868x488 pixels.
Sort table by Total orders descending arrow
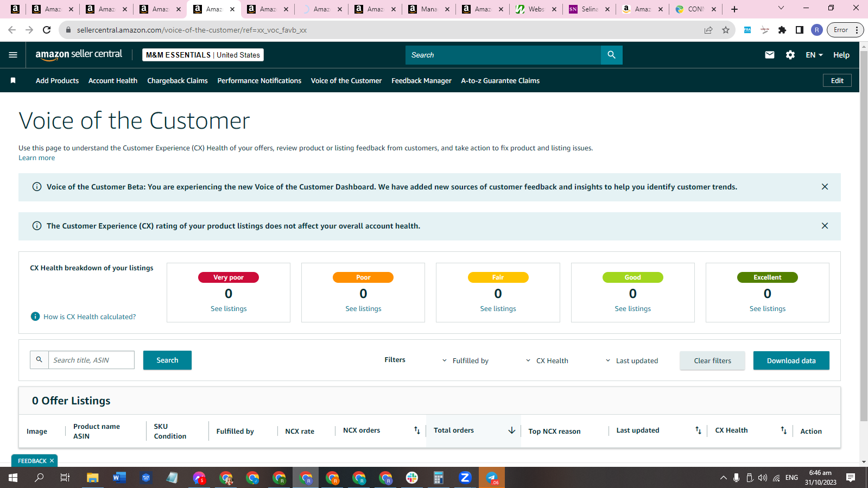coord(511,430)
